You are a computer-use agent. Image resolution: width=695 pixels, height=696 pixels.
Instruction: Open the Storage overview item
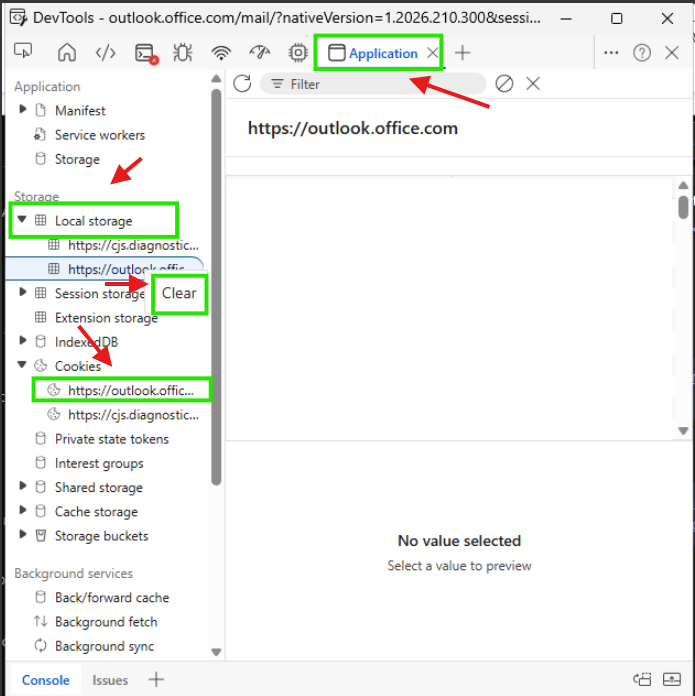(x=77, y=159)
